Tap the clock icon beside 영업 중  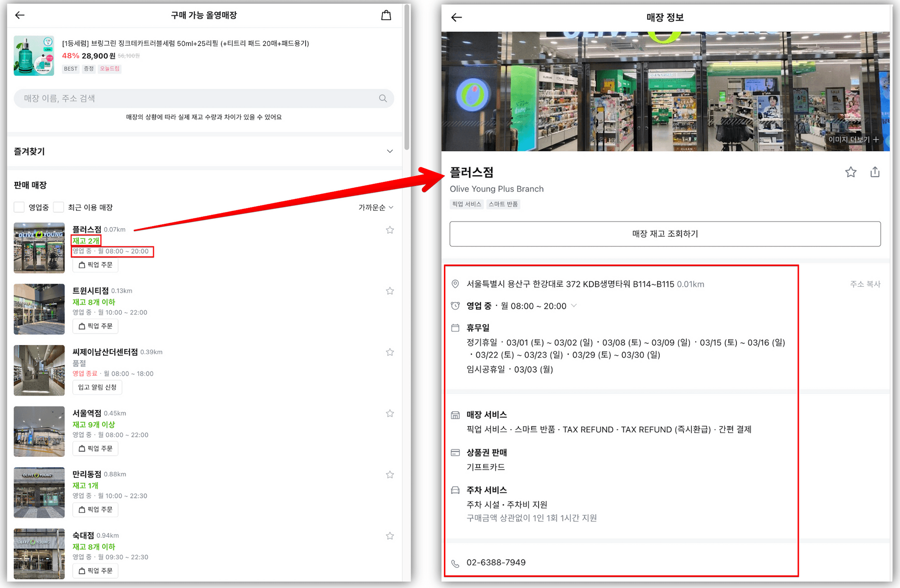click(455, 306)
